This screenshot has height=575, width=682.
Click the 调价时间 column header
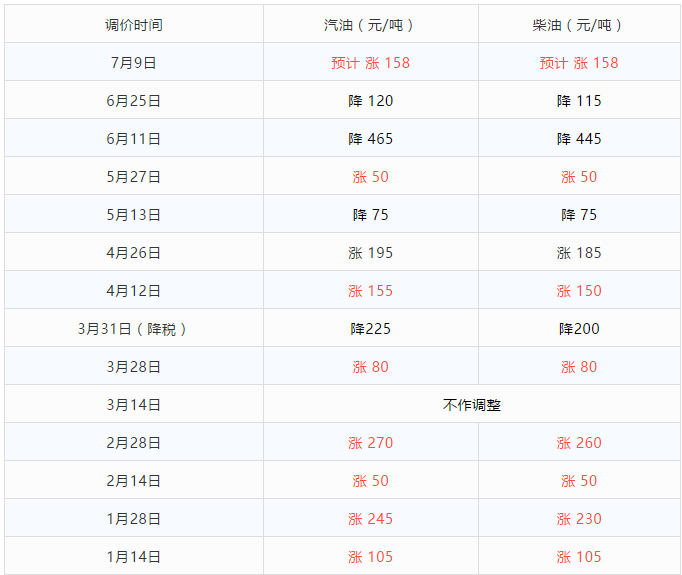click(x=134, y=25)
